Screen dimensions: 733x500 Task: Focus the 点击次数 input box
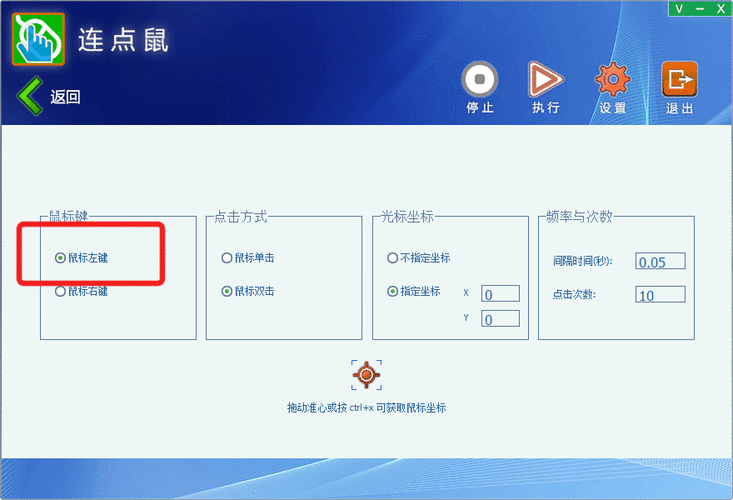click(660, 294)
